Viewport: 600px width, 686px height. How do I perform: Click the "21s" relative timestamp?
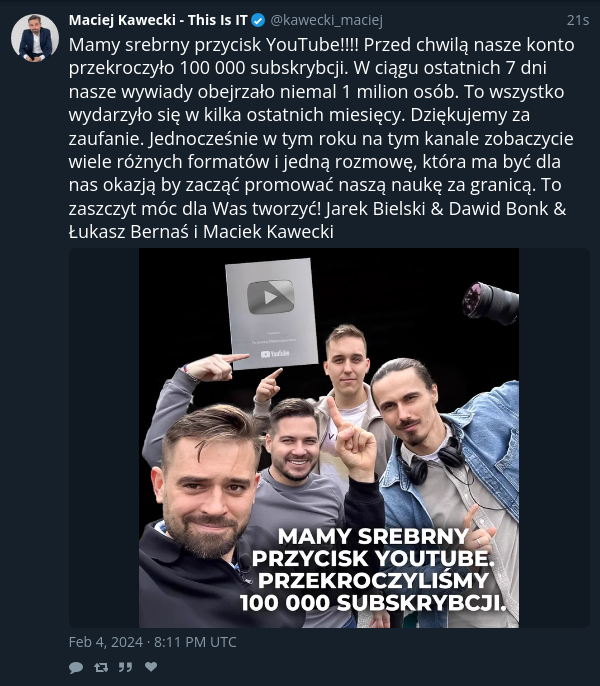(x=578, y=20)
